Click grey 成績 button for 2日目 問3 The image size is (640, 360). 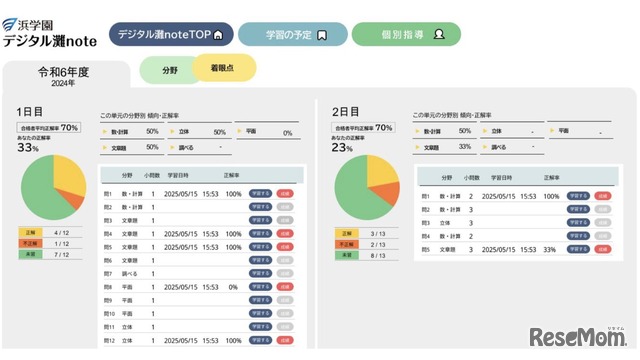(x=603, y=222)
